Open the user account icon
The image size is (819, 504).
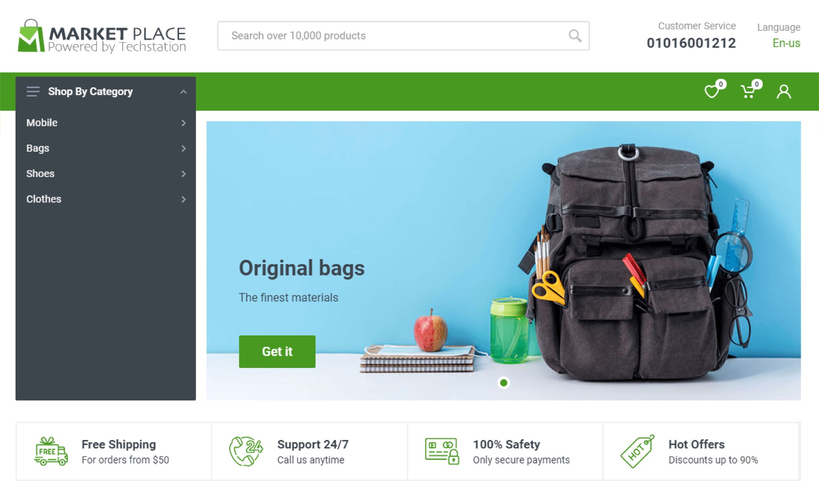coord(784,91)
